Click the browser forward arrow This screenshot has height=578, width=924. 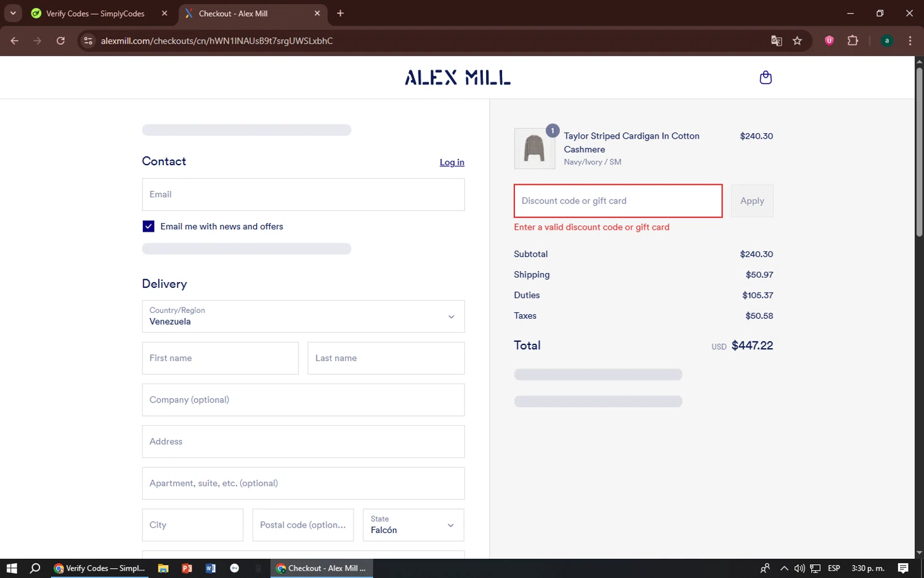[x=38, y=41]
